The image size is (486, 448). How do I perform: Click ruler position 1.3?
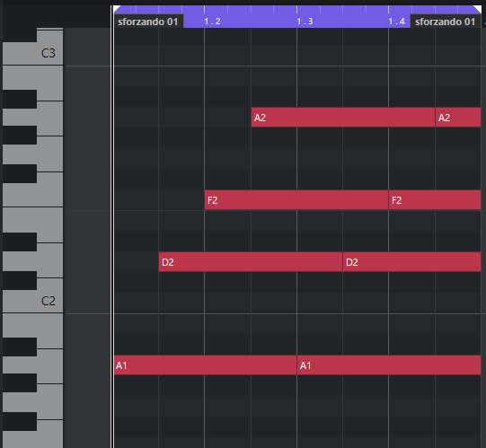305,22
